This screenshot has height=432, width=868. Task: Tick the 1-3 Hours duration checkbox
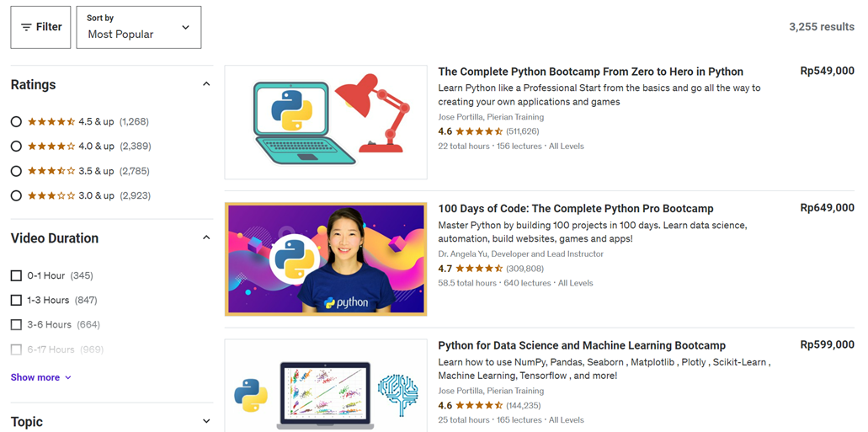tap(16, 300)
